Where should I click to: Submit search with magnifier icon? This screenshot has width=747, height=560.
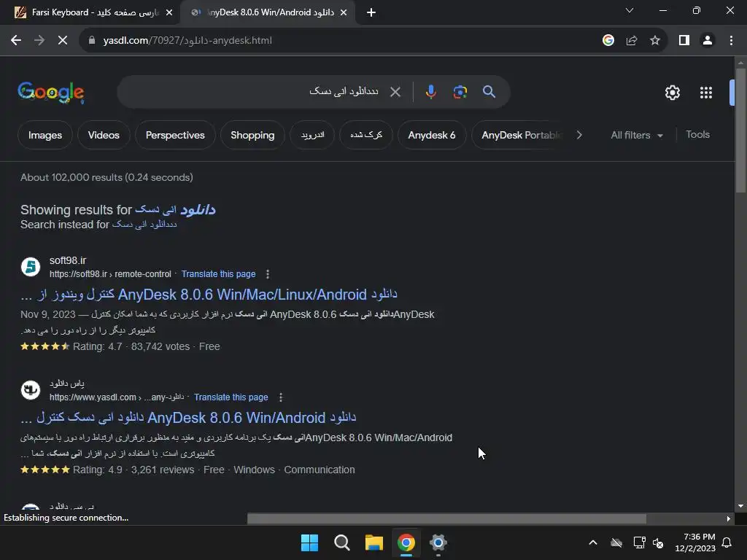(489, 92)
